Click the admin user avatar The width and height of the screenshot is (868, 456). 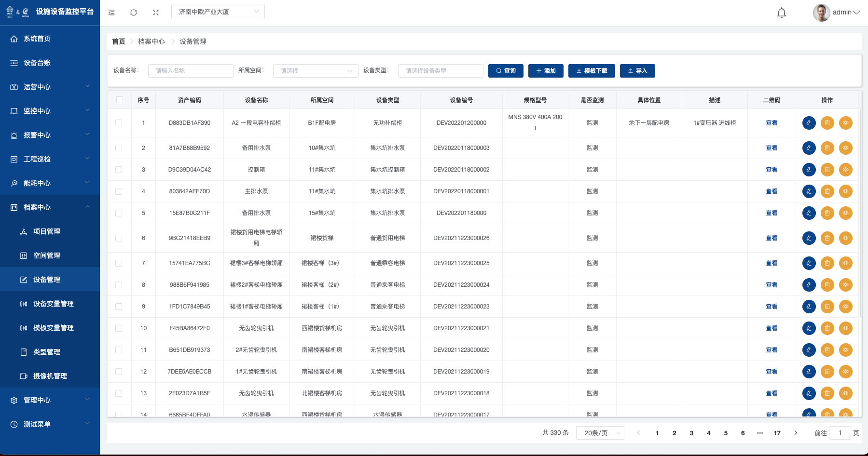click(x=821, y=13)
